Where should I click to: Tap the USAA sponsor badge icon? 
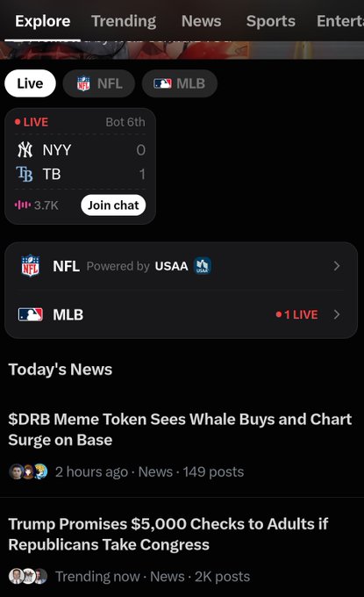203,266
